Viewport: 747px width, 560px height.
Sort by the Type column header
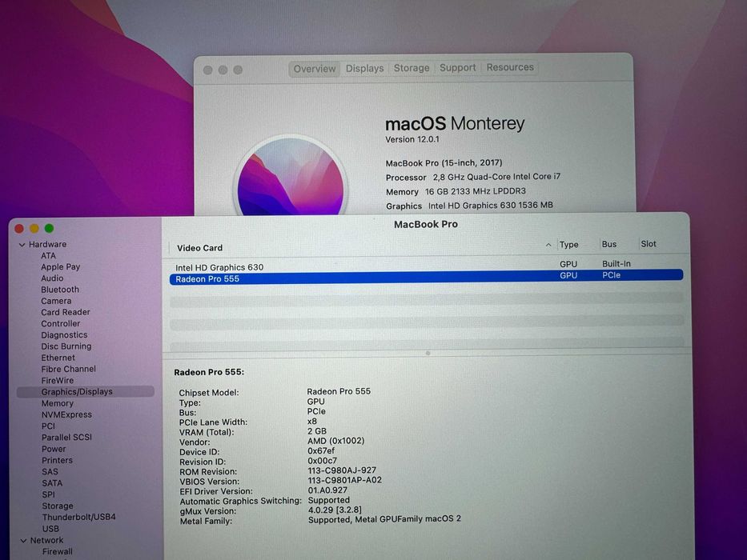(568, 245)
